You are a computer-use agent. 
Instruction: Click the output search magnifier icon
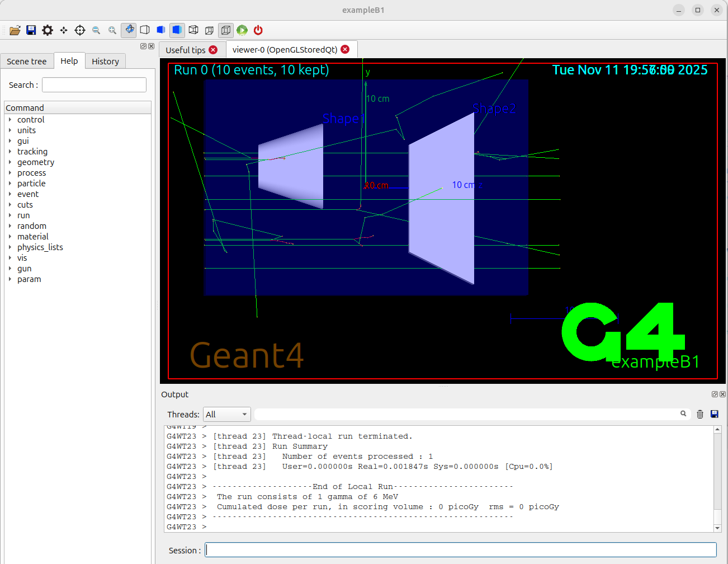[683, 413]
